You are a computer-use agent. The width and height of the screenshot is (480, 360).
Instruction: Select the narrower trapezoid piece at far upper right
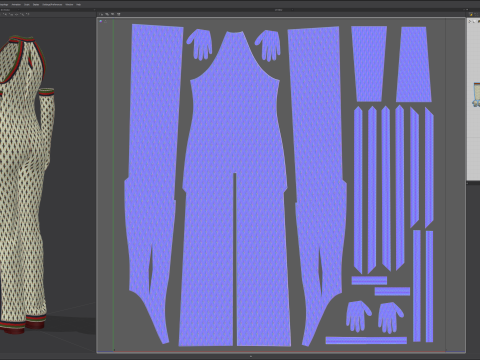point(414,64)
